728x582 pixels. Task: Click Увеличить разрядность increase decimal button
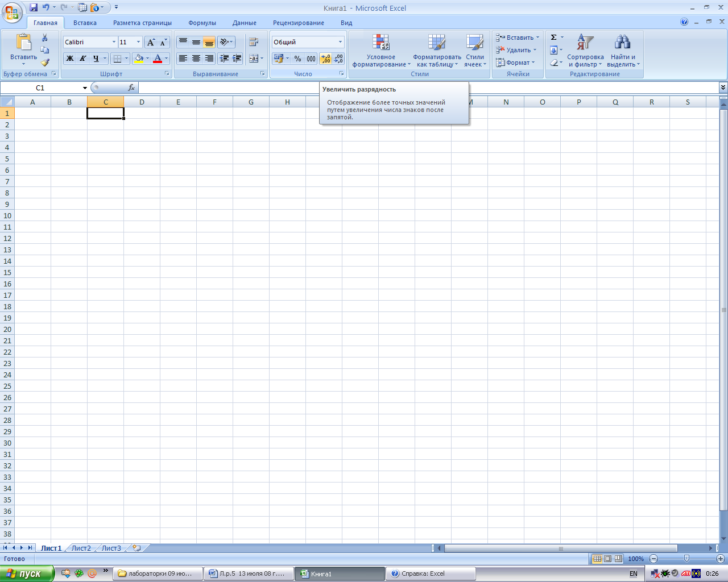(x=325, y=59)
